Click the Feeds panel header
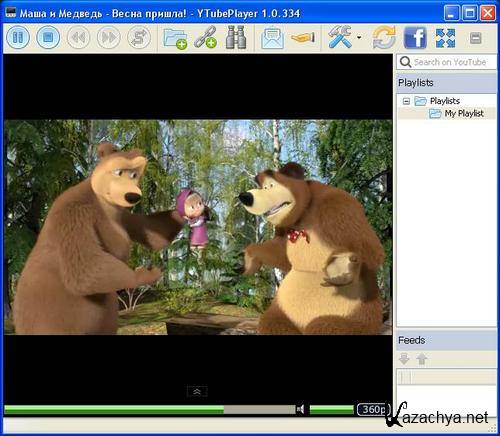Viewport: 500px width, 436px height. (x=447, y=340)
